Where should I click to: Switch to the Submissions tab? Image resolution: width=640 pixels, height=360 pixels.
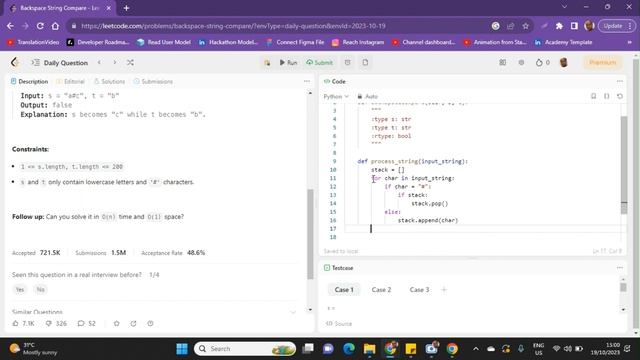point(153,82)
